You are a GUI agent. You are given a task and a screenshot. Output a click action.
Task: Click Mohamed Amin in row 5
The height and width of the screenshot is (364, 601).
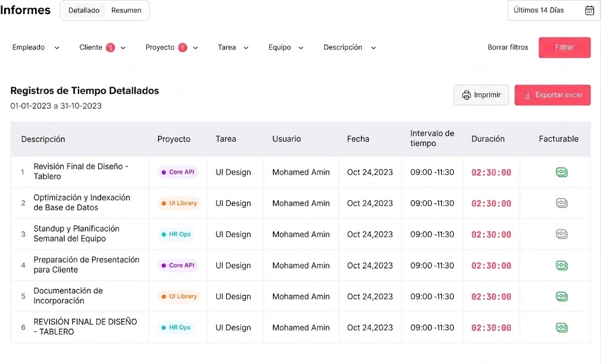pyautogui.click(x=301, y=296)
